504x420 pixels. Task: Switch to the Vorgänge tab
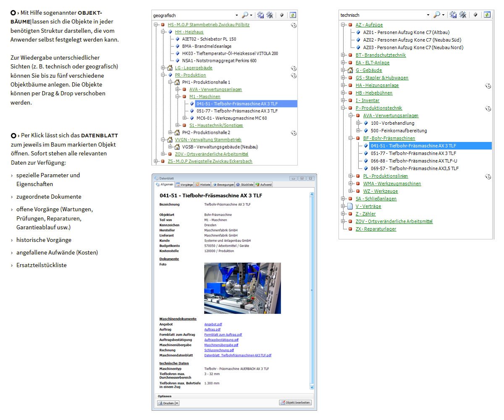184,184
